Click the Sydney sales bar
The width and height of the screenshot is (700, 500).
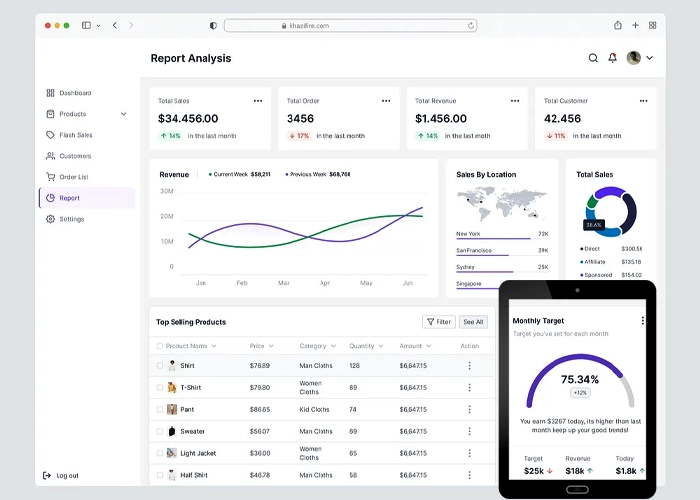502,271
